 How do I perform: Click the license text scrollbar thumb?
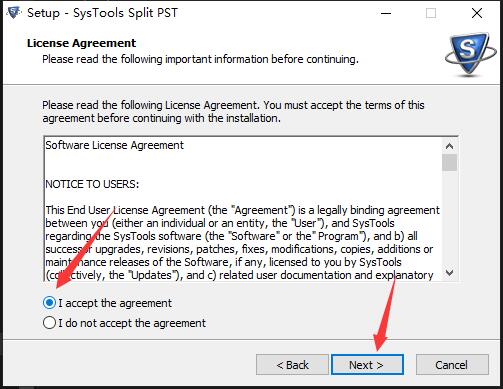pos(449,162)
